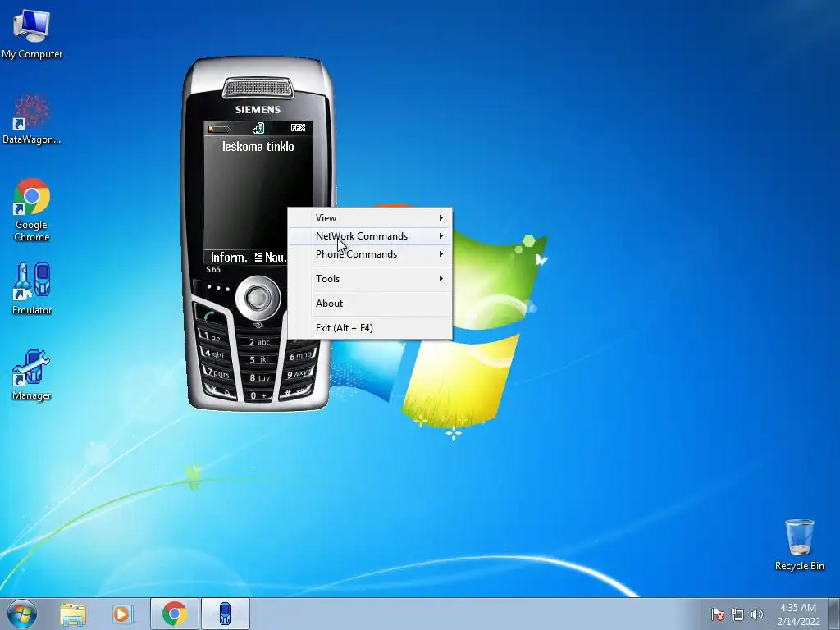Open the Manager desktop shortcut
The image size is (840, 630).
[32, 375]
